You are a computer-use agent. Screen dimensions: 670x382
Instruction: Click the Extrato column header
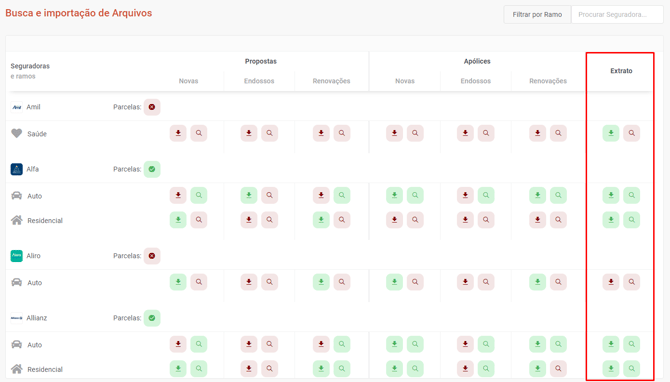[621, 71]
